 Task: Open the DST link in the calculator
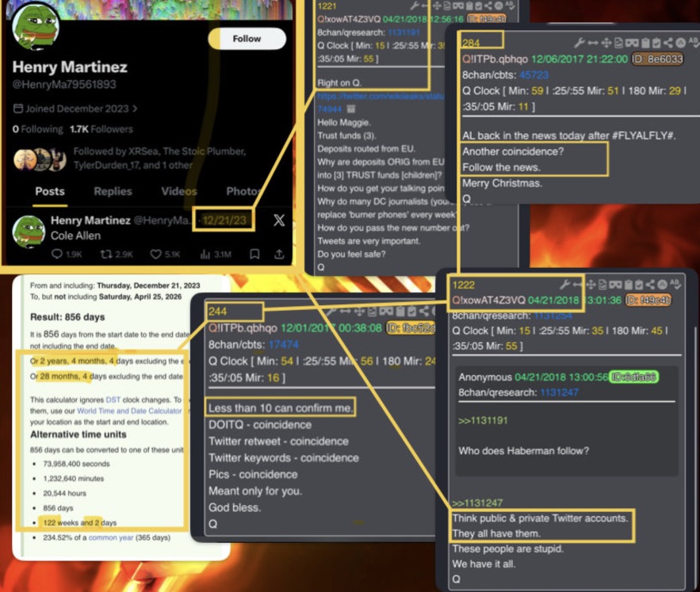pos(113,399)
